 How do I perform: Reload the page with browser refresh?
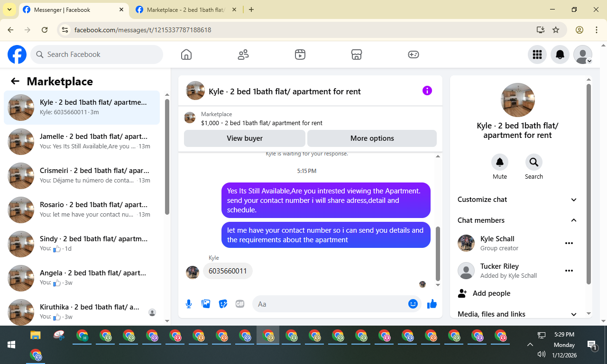pos(45,30)
